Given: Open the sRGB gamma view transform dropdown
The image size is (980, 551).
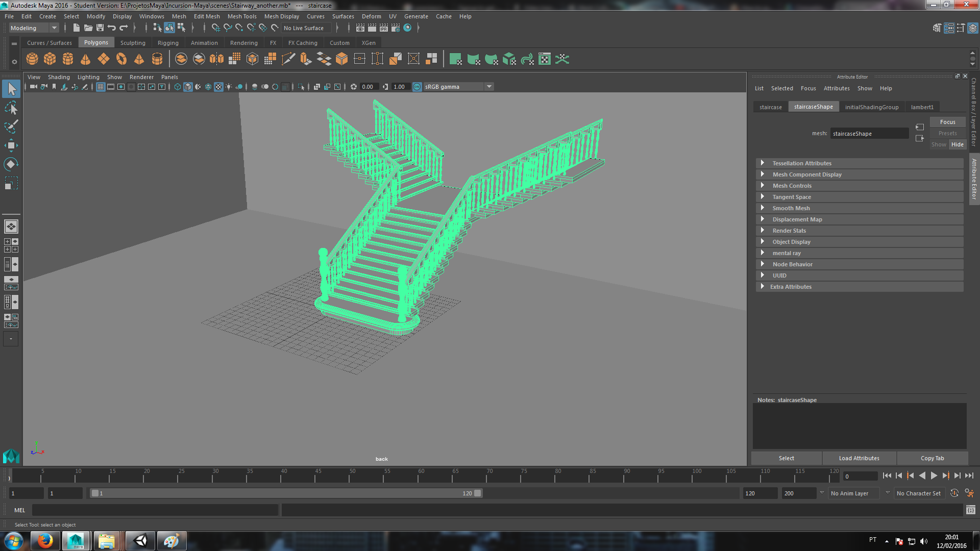Looking at the screenshot, I should (458, 87).
